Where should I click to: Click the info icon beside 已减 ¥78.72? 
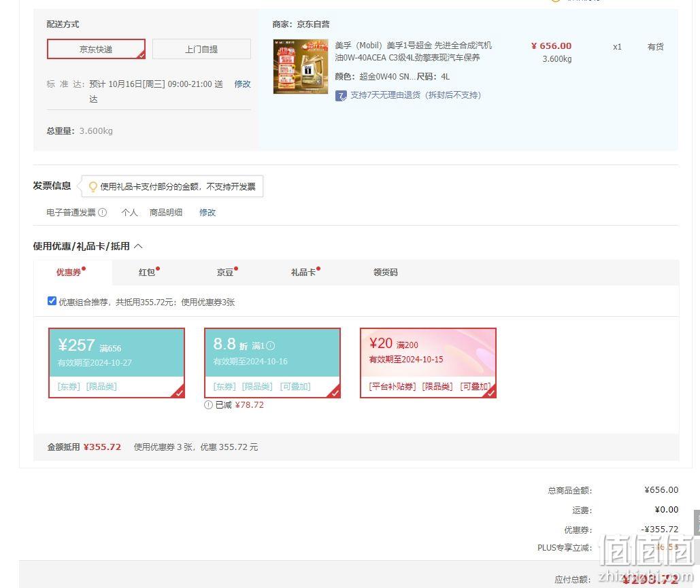[x=208, y=405]
